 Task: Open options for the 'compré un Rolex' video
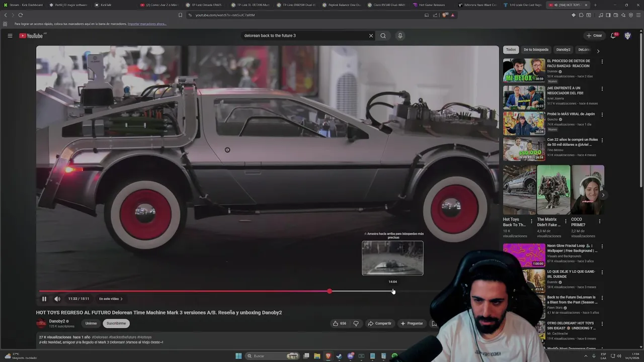(x=602, y=140)
